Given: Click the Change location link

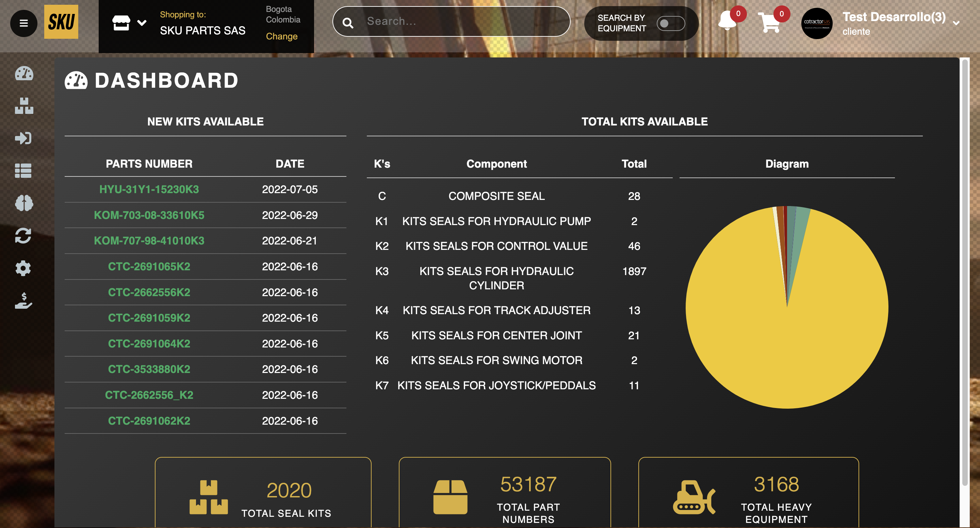Looking at the screenshot, I should point(281,36).
